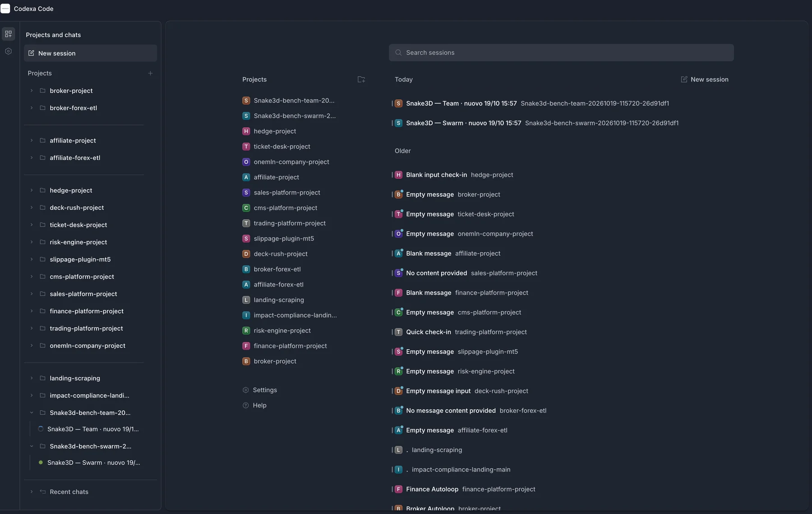Expand risk-engine-project in sidebar tree

pyautogui.click(x=32, y=242)
